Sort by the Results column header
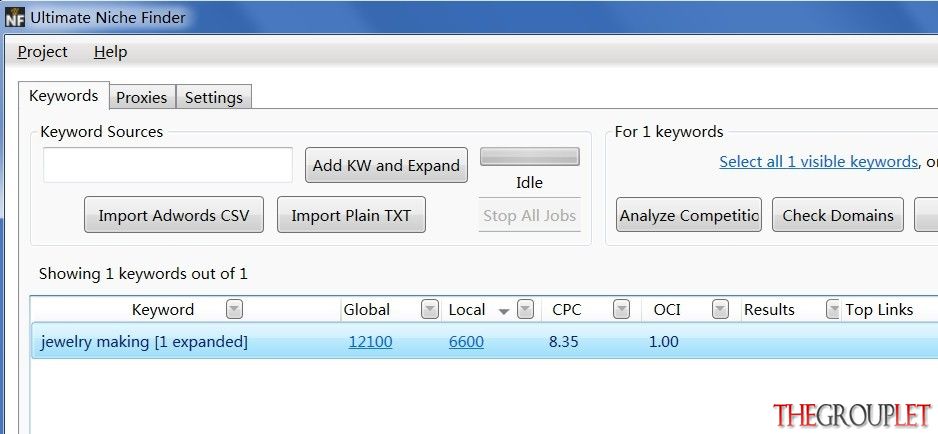The height and width of the screenshot is (434, 938). point(769,309)
